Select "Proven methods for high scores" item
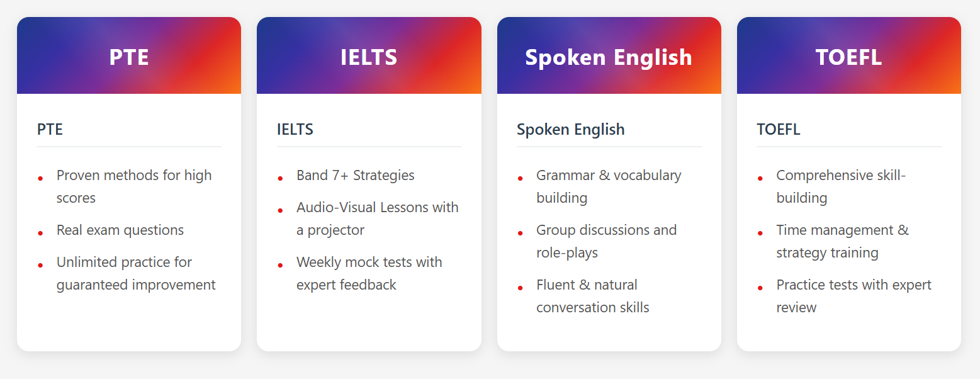The width and height of the screenshot is (980, 379). click(134, 186)
